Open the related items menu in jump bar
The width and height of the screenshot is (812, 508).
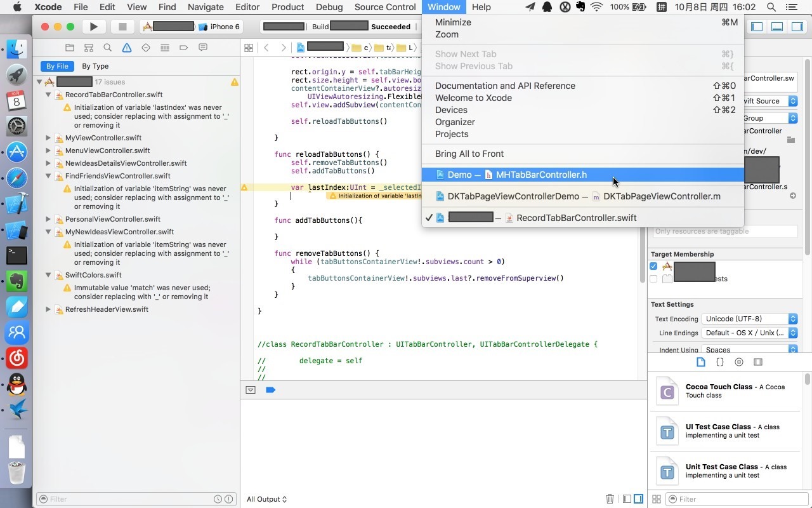click(249, 48)
